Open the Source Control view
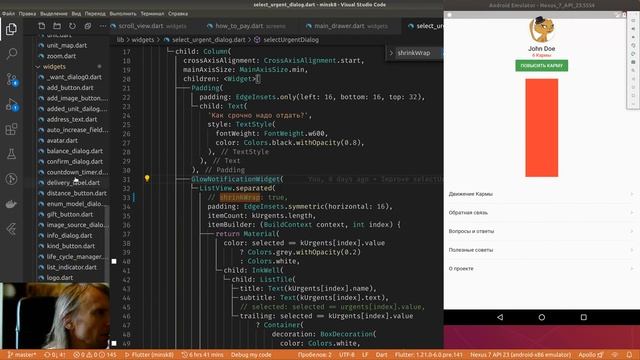Image resolution: width=640 pixels, height=360 pixels. [11, 79]
